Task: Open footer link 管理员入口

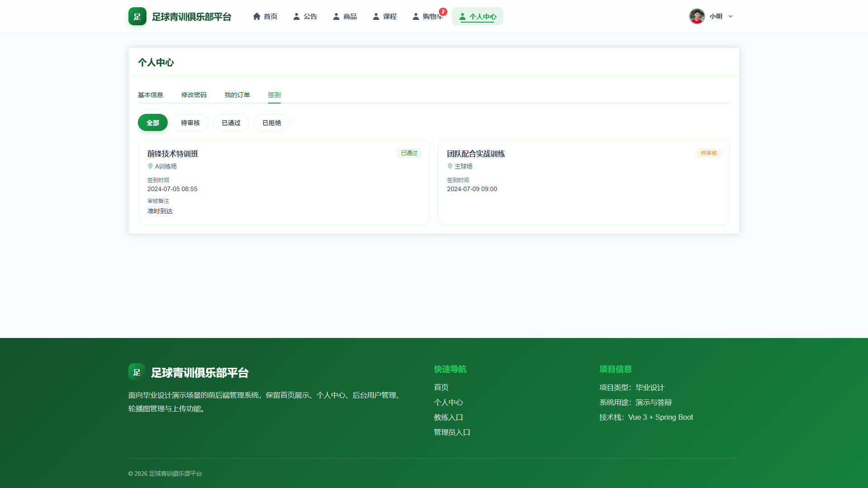Action: tap(452, 432)
